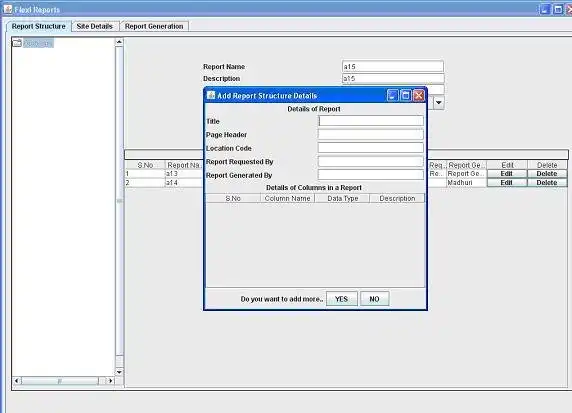
Task: Select the a13 cell in main table
Action: 184,174
